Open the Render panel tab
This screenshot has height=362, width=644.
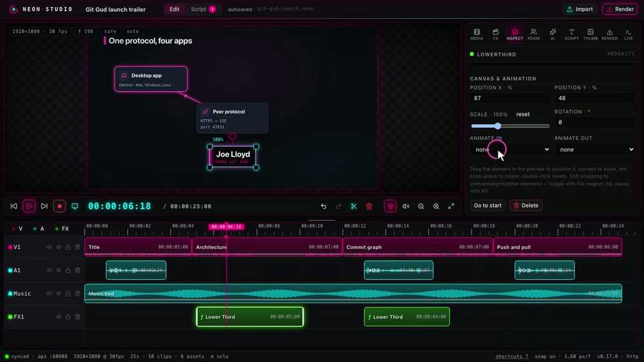pyautogui.click(x=610, y=34)
